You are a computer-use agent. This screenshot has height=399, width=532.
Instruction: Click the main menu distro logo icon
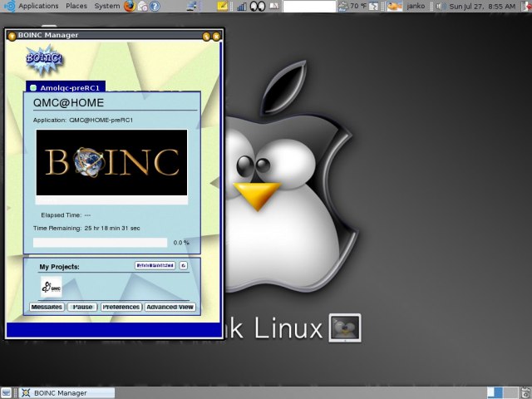9,6
